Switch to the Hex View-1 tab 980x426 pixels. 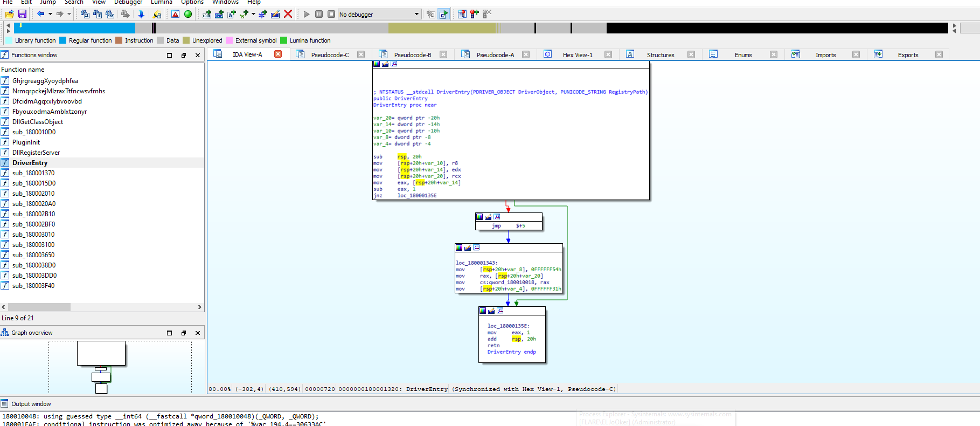[x=577, y=55]
